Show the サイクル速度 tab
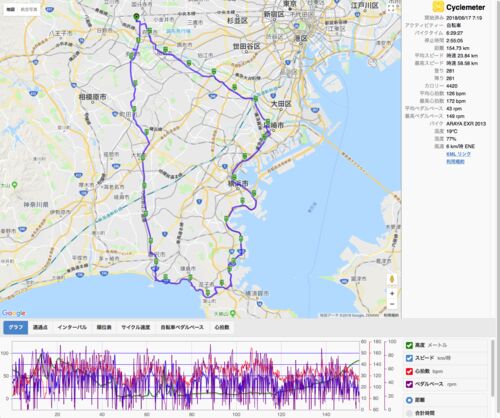The width and height of the screenshot is (500, 418). (x=136, y=328)
